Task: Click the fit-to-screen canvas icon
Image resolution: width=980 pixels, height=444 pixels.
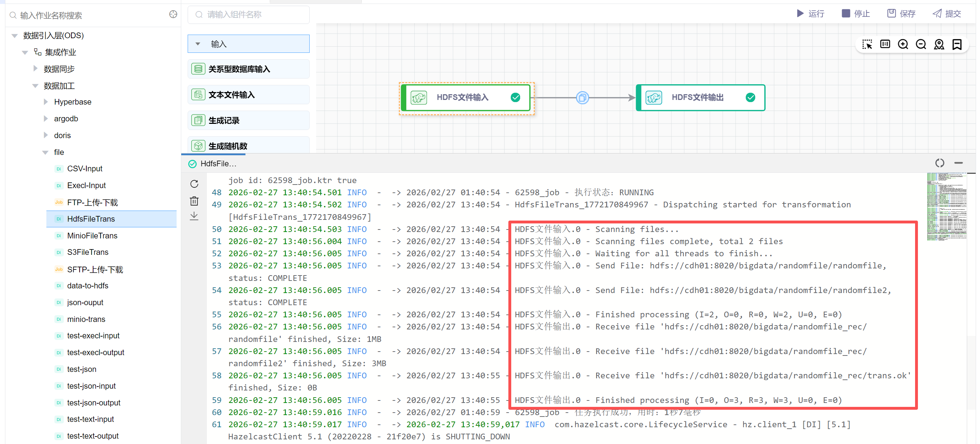Action: (x=885, y=45)
